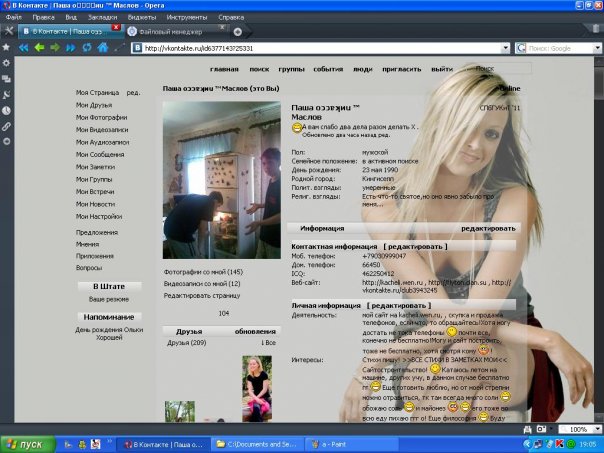Click the print icon in status bar
This screenshot has height=453, width=604.
coord(528,429)
